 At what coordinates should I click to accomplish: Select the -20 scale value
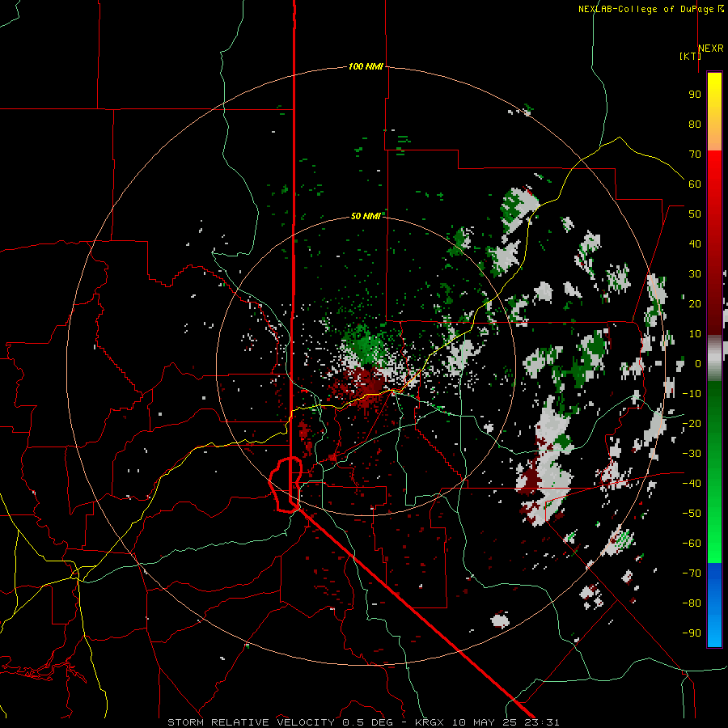pos(692,423)
